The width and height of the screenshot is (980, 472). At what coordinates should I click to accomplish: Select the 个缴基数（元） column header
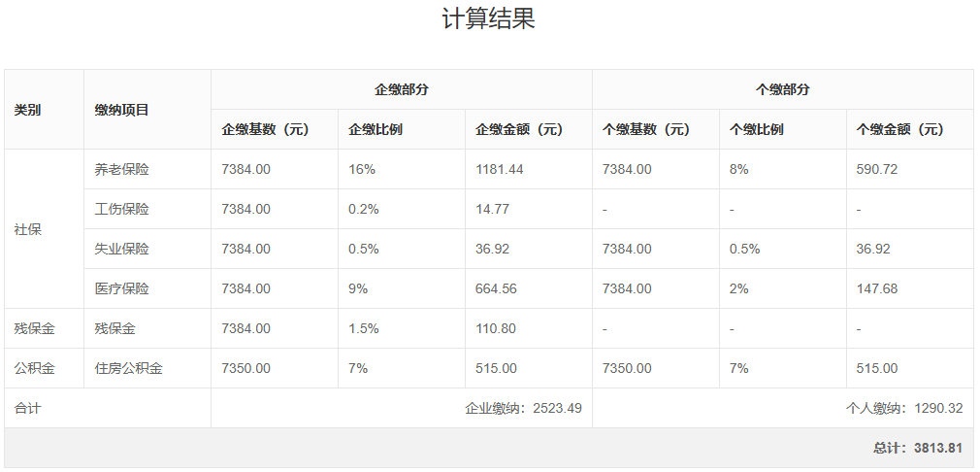pos(646,129)
